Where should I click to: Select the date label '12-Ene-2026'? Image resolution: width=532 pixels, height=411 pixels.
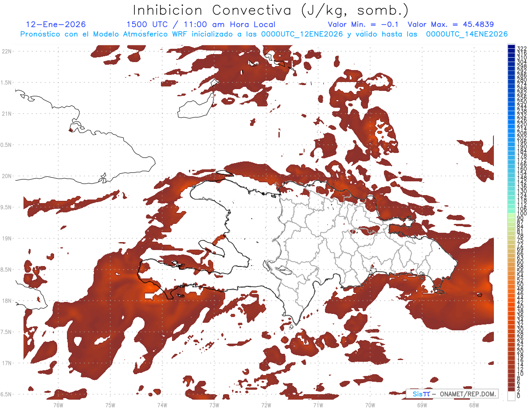[56, 24]
